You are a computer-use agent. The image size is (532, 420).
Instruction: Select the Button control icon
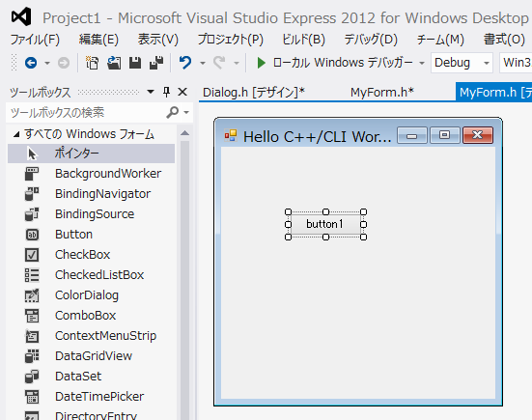pyautogui.click(x=32, y=235)
